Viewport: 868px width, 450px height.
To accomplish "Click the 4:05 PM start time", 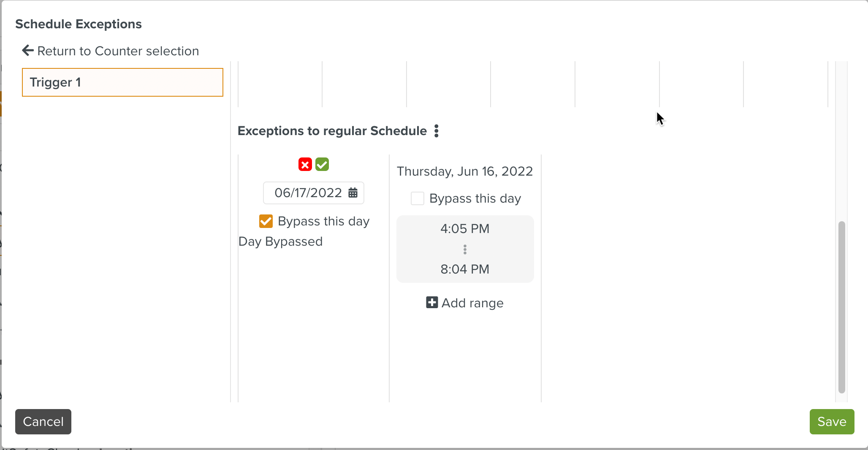I will [464, 229].
